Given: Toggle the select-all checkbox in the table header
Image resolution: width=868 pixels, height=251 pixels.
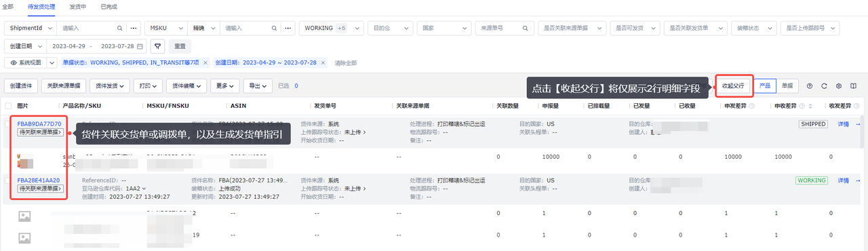Looking at the screenshot, I should [x=8, y=106].
